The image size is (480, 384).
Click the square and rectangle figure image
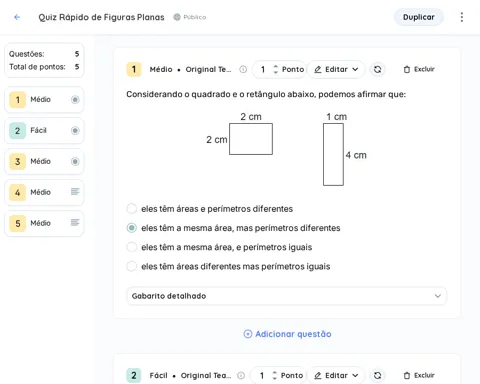287,149
